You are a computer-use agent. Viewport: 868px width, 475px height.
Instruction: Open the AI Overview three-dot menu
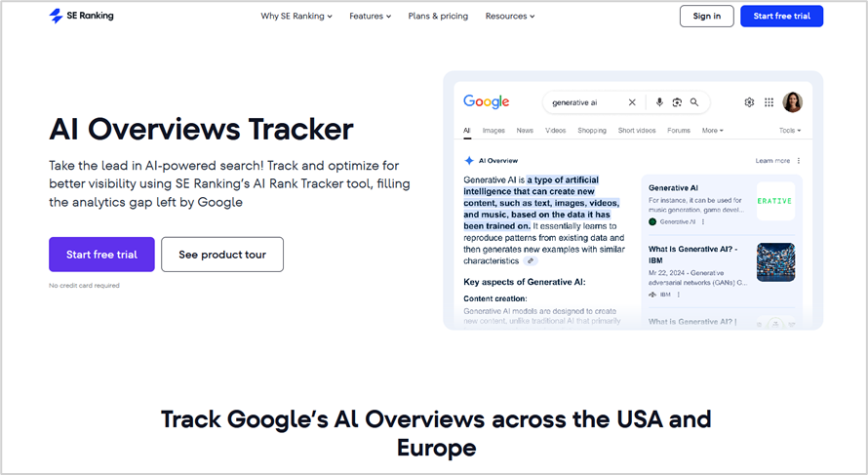pos(798,161)
